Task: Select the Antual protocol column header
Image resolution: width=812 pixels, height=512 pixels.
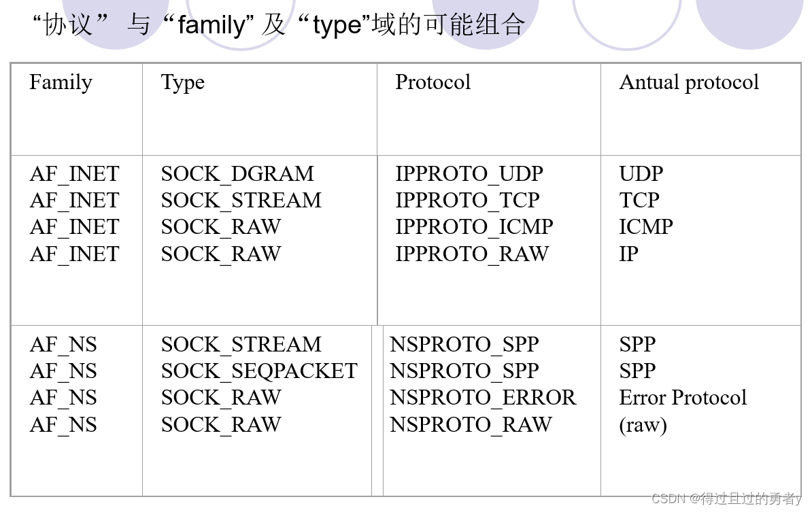Action: pos(688,82)
